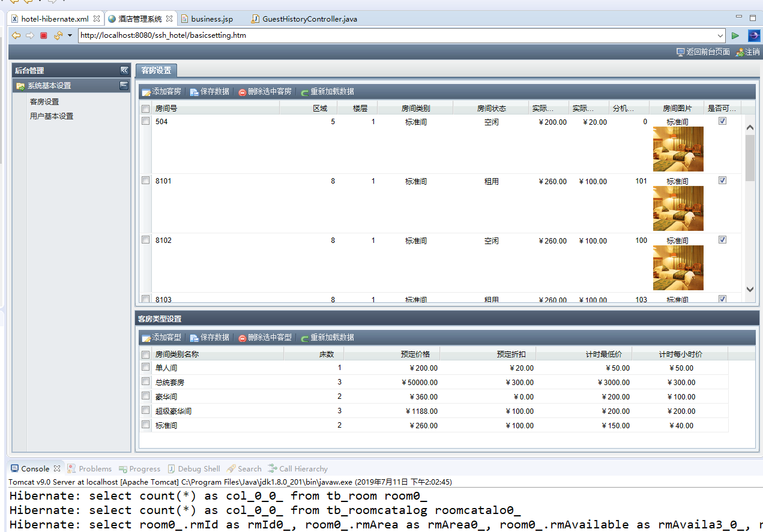
Task: Save room type data in 客房类型设置
Action: click(x=210, y=338)
